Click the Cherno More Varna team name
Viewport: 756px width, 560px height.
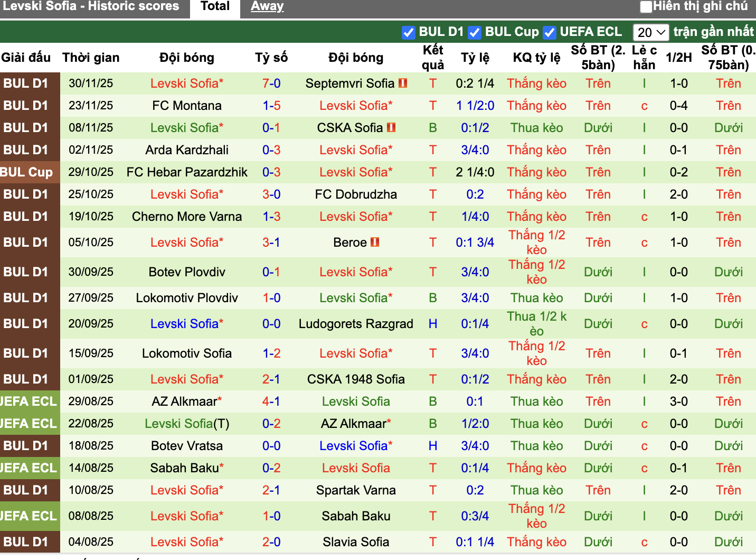186,216
